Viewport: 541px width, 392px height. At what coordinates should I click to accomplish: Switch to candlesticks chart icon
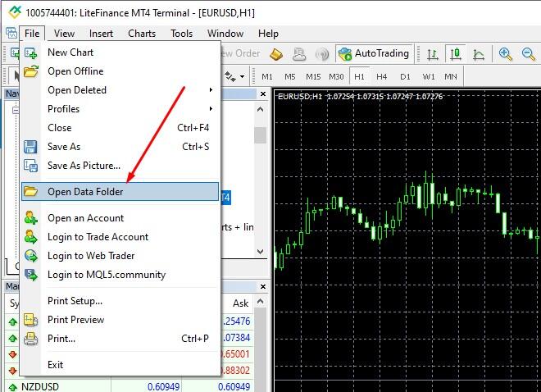[456, 54]
